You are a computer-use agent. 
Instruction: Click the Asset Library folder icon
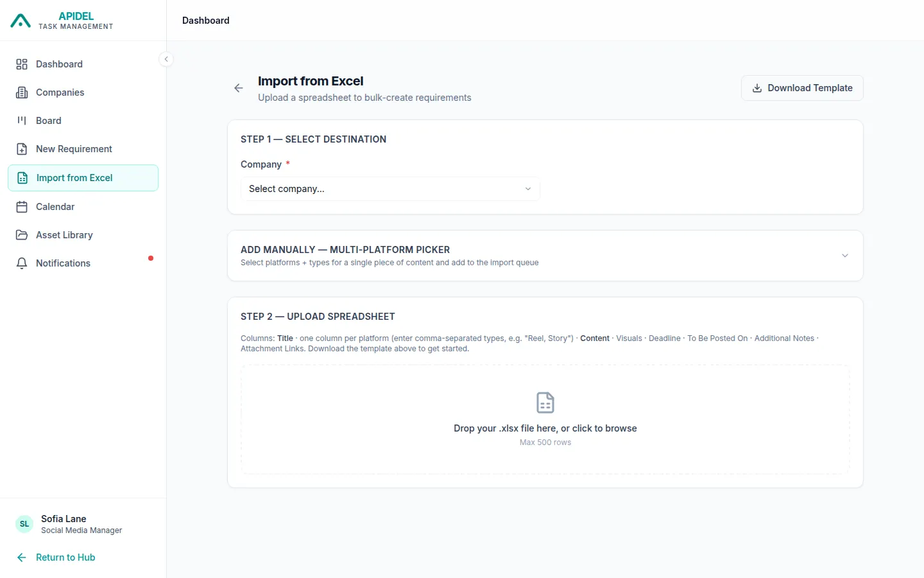[22, 235]
